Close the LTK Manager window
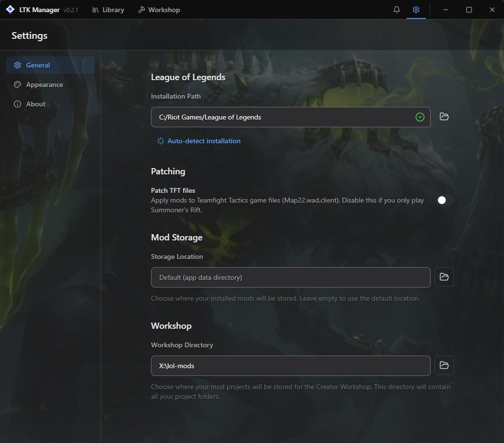The width and height of the screenshot is (504, 443). [492, 10]
